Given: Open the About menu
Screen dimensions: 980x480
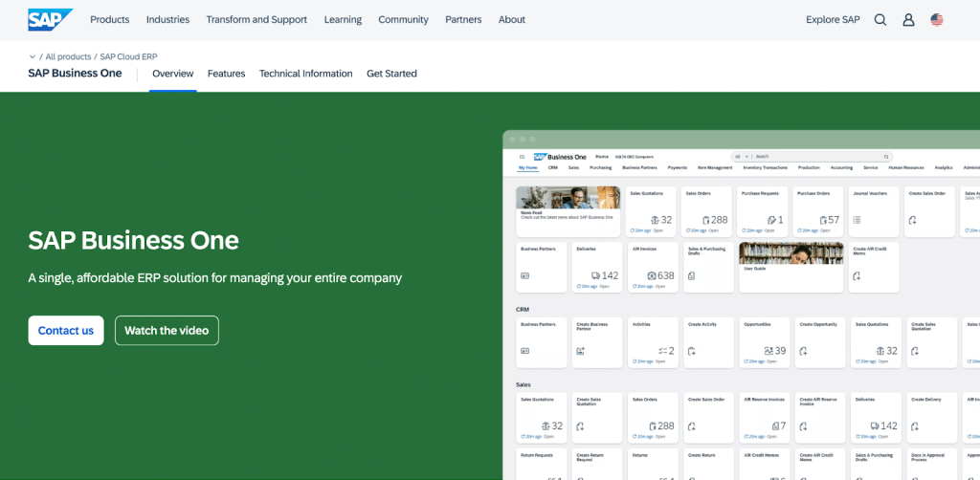Looking at the screenshot, I should [x=512, y=19].
